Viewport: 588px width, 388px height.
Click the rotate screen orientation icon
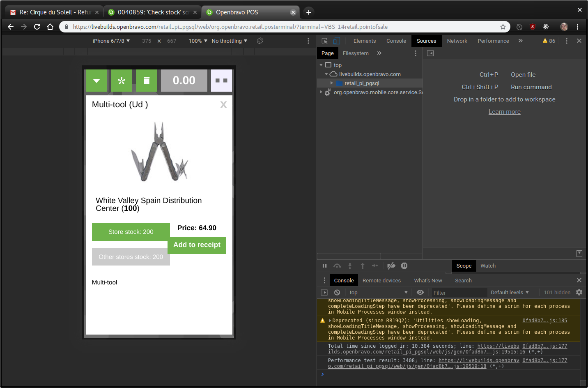coord(260,41)
